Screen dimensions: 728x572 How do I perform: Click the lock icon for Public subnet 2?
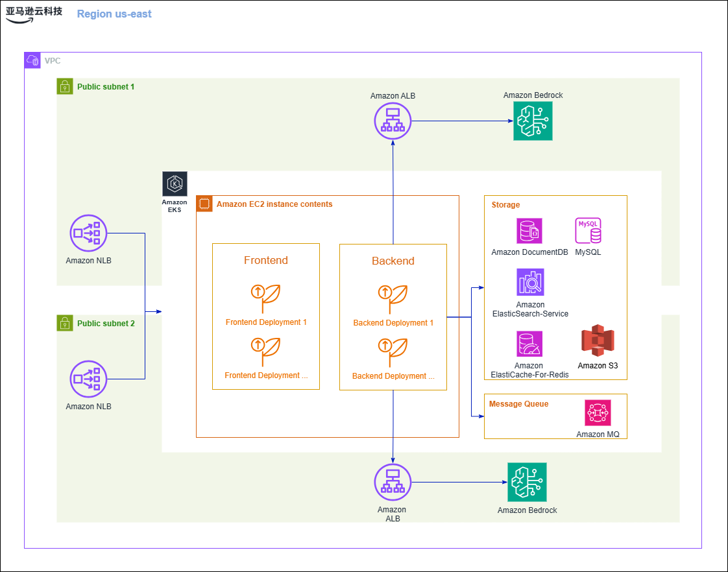coord(65,323)
